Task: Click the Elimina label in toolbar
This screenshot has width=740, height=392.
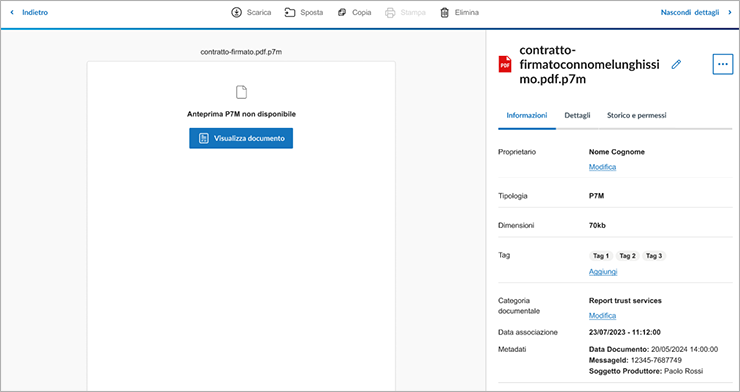Action: tap(466, 13)
